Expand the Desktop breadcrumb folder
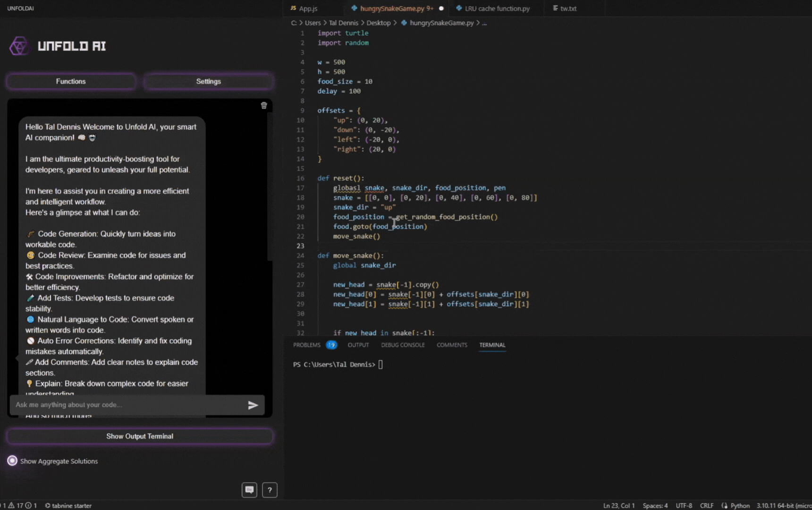 tap(378, 23)
